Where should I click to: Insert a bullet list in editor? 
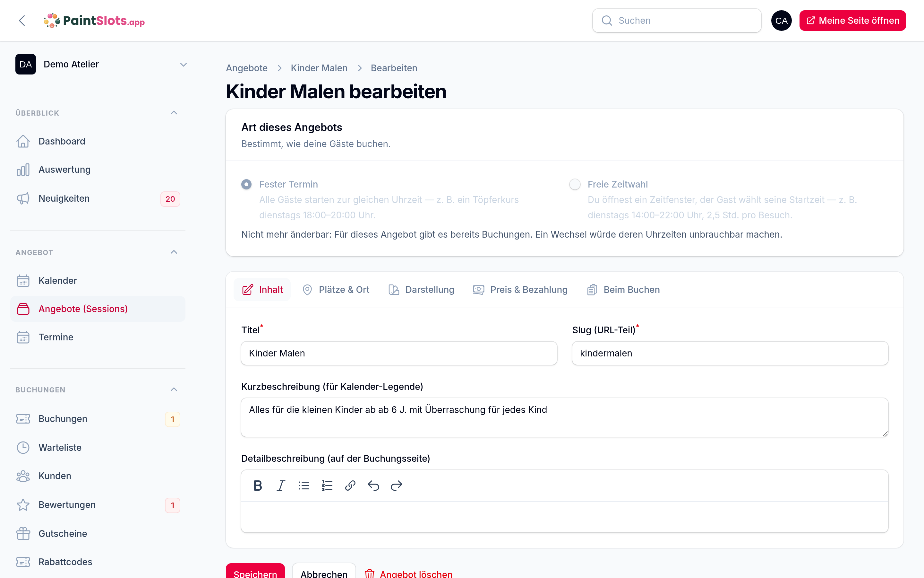click(x=304, y=486)
